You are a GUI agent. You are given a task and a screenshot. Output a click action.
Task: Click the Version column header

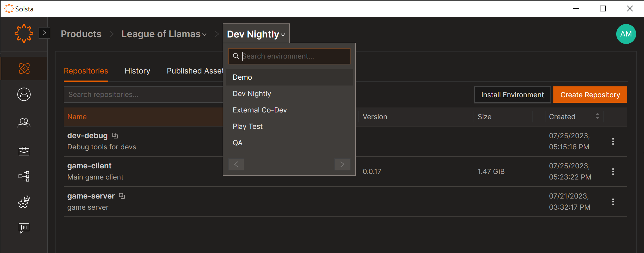tap(375, 117)
